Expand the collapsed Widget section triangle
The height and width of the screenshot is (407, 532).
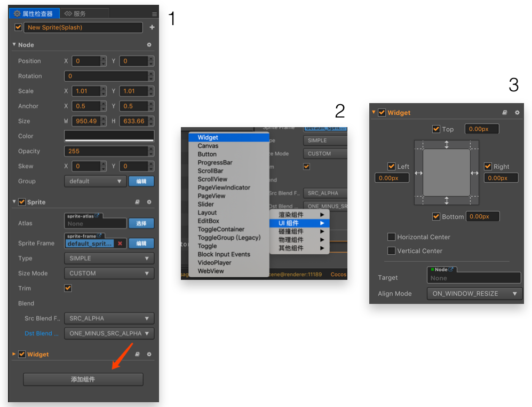pyautogui.click(x=14, y=354)
